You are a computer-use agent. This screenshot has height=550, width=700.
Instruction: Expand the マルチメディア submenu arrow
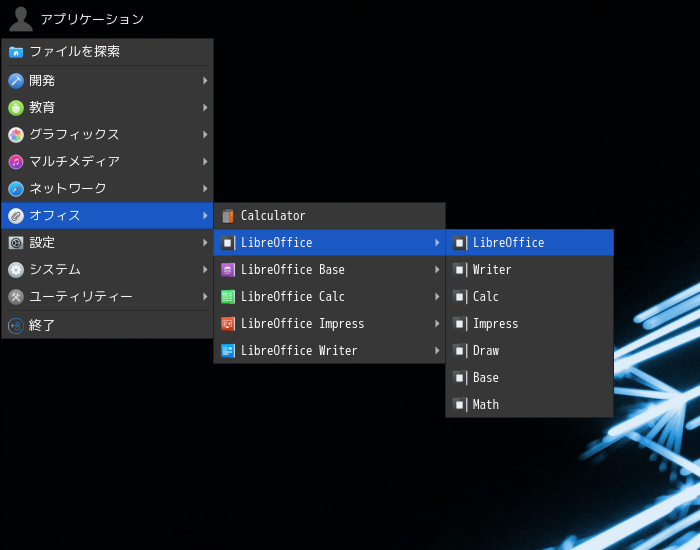tap(205, 162)
